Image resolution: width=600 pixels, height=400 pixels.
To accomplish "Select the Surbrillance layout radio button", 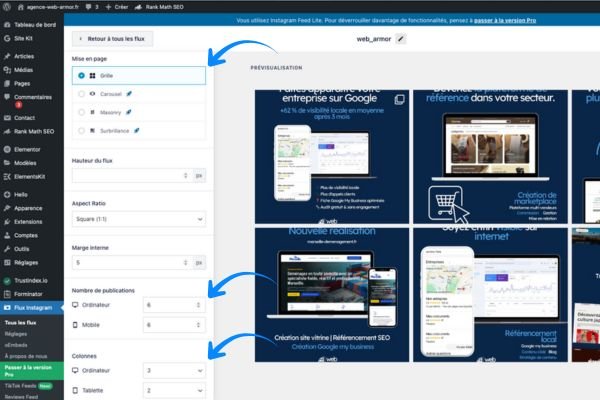I will [81, 131].
